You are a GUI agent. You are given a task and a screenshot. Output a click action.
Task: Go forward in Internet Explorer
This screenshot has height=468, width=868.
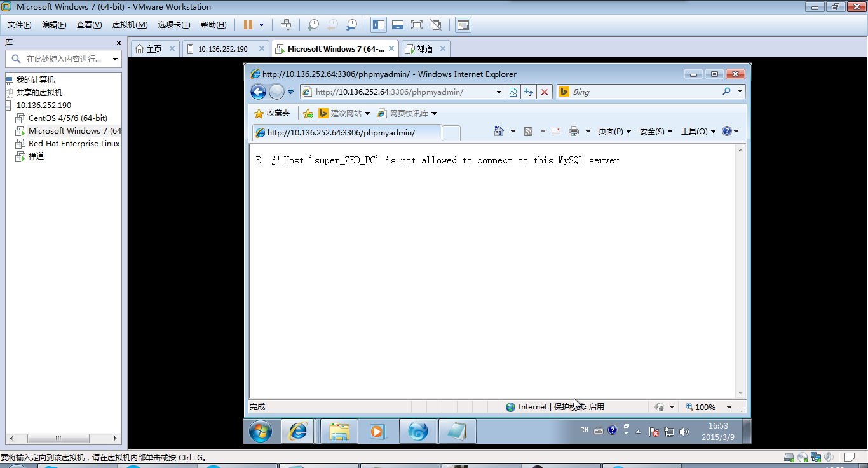(276, 92)
